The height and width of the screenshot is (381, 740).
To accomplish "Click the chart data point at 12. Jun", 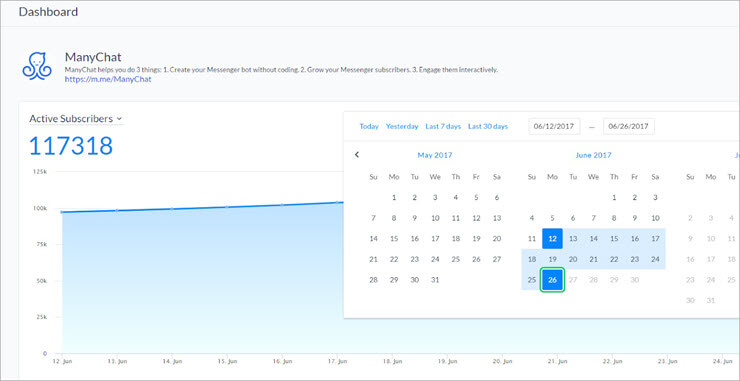I will (x=62, y=212).
